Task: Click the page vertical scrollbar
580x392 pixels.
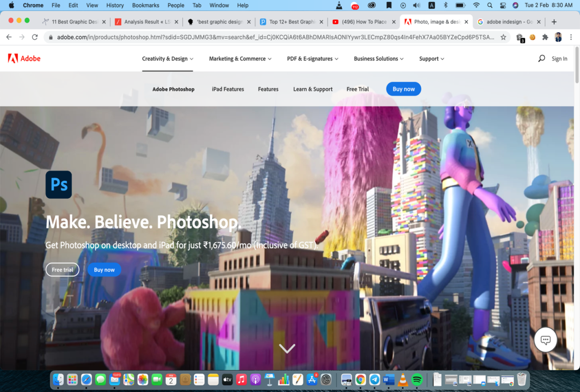Action: click(577, 65)
